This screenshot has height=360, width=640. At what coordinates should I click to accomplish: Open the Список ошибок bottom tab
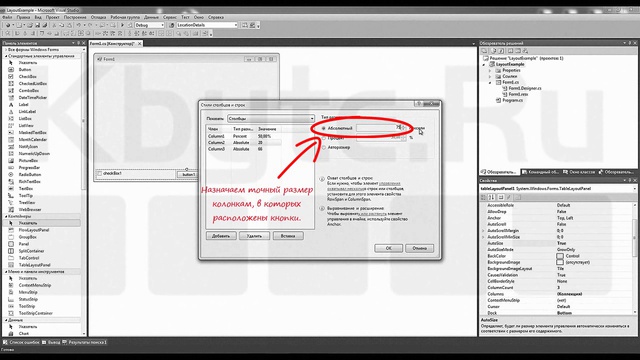click(21, 342)
